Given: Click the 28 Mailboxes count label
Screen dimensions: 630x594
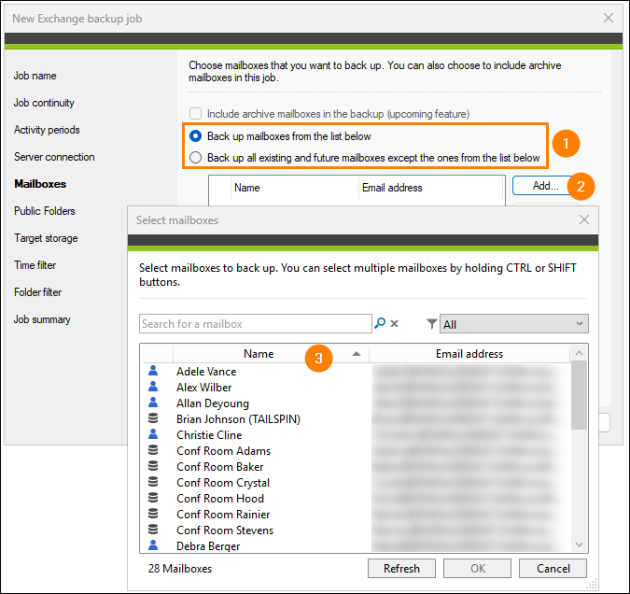Looking at the screenshot, I should pos(180,568).
